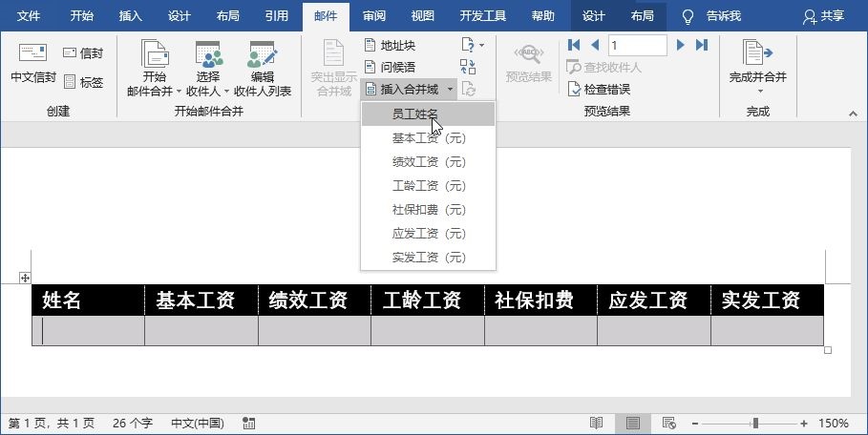Click the 社保扣费 header cell

540,300
